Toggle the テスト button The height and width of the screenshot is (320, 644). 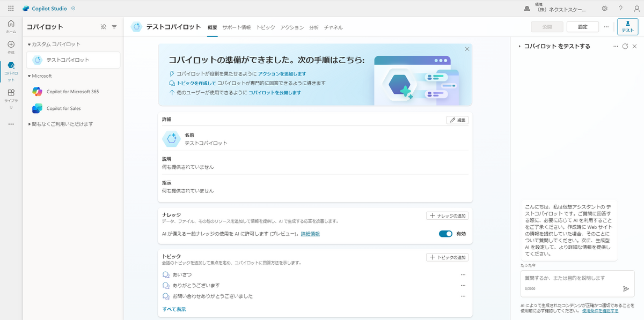click(x=627, y=27)
